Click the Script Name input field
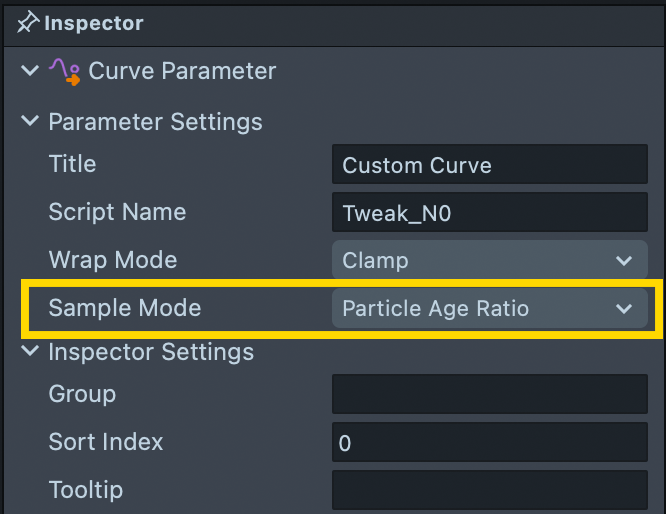The height and width of the screenshot is (514, 666). click(x=489, y=213)
